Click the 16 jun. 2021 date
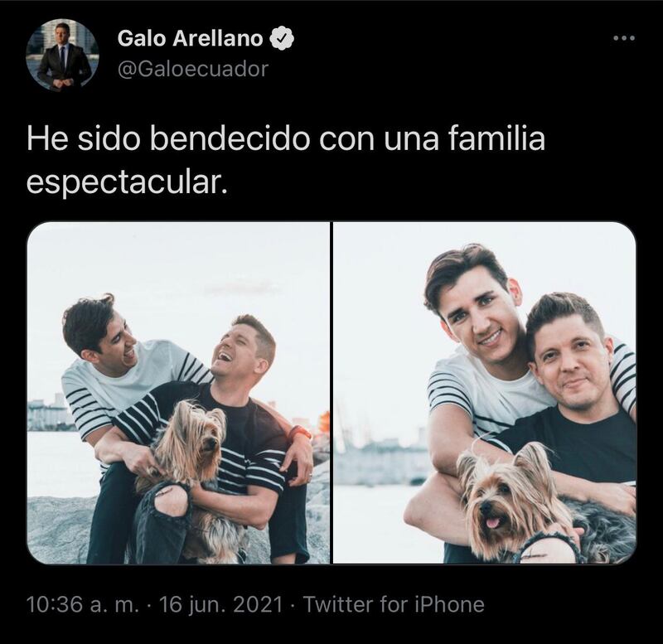The image size is (663, 644). click(220, 605)
